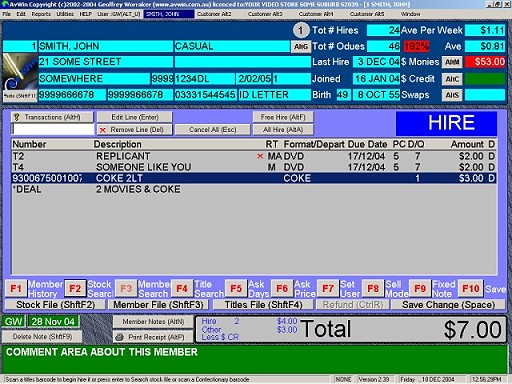
Task: Click the Transactions (AltH) button
Action: 52,117
